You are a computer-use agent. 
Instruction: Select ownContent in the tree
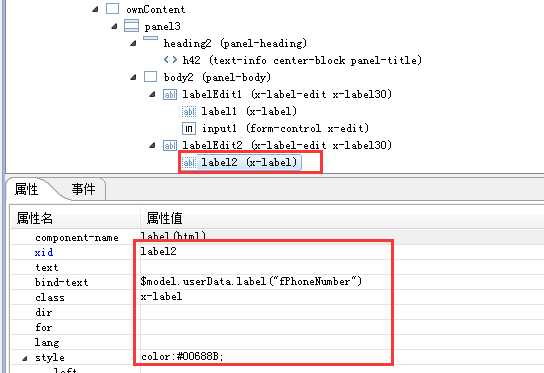[155, 9]
